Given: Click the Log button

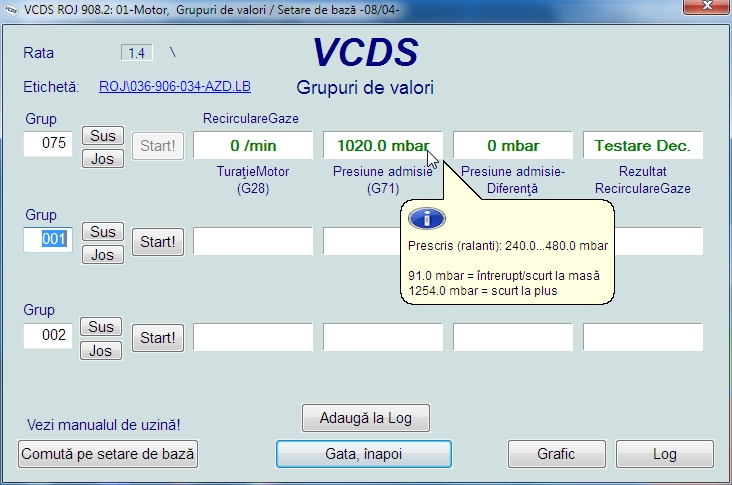Looking at the screenshot, I should pyautogui.click(x=665, y=454).
